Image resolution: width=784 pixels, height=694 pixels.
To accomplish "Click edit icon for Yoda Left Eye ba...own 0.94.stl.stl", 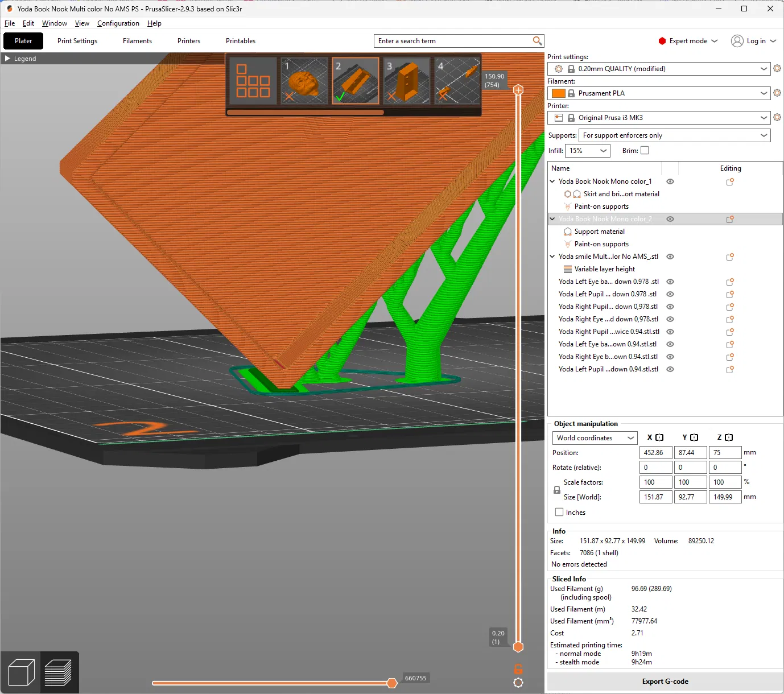I will point(730,344).
